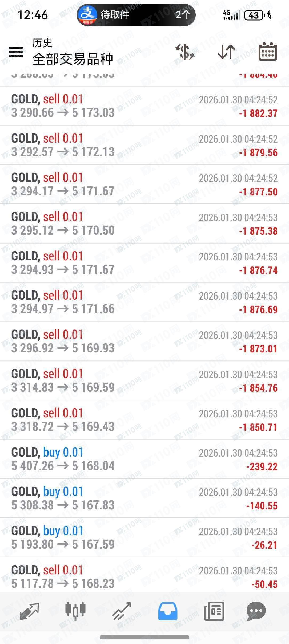The width and height of the screenshot is (289, 644).
Task: Tap the currency symbol filter icon
Action: (185, 52)
